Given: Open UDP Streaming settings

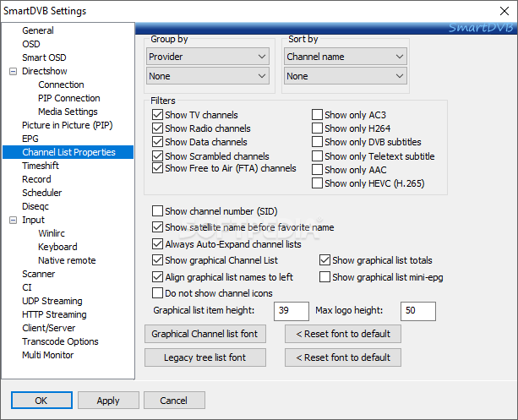Looking at the screenshot, I should tap(52, 301).
